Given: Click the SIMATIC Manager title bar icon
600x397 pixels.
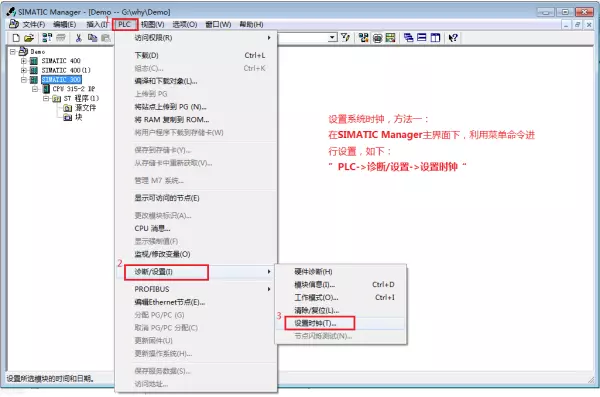Looking at the screenshot, I should [11, 11].
